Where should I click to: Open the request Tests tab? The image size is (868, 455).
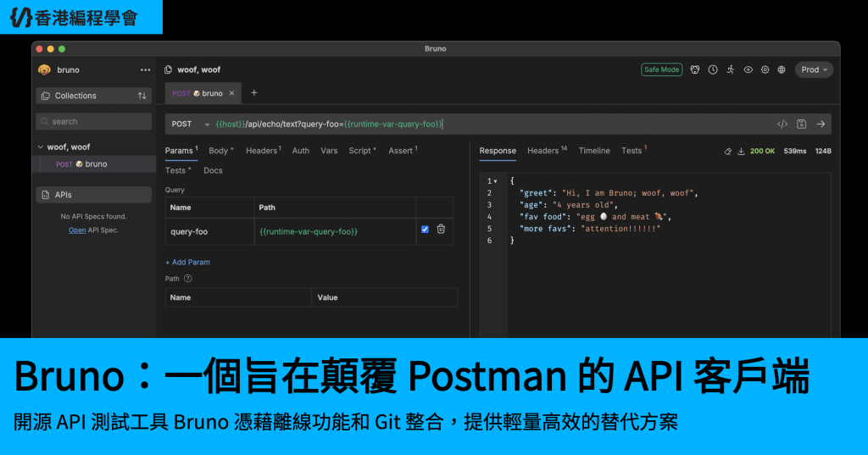coord(178,170)
